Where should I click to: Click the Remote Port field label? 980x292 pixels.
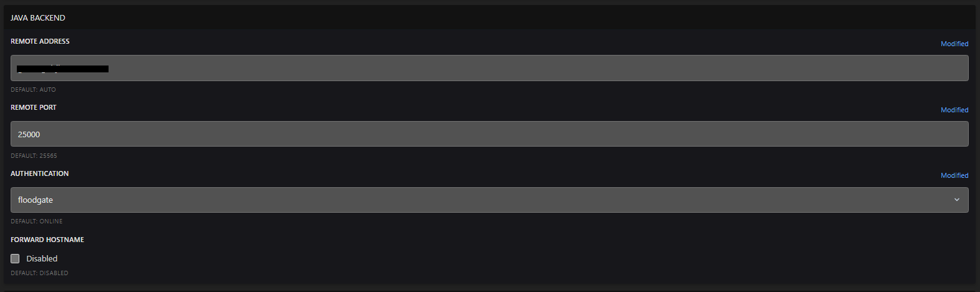coord(34,107)
